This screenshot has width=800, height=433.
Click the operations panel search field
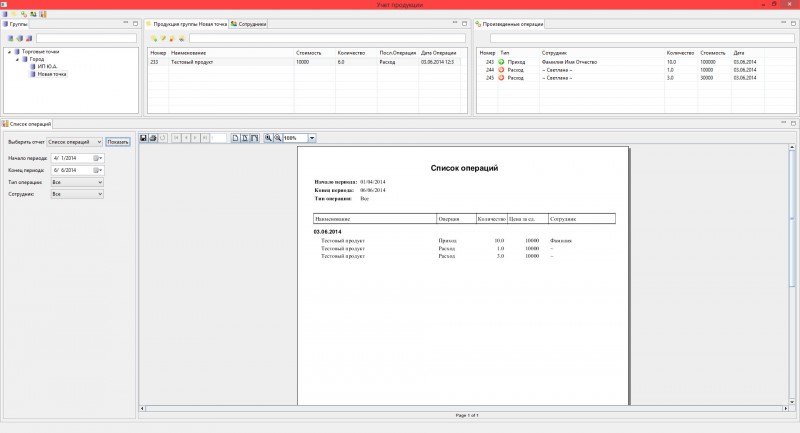point(642,38)
